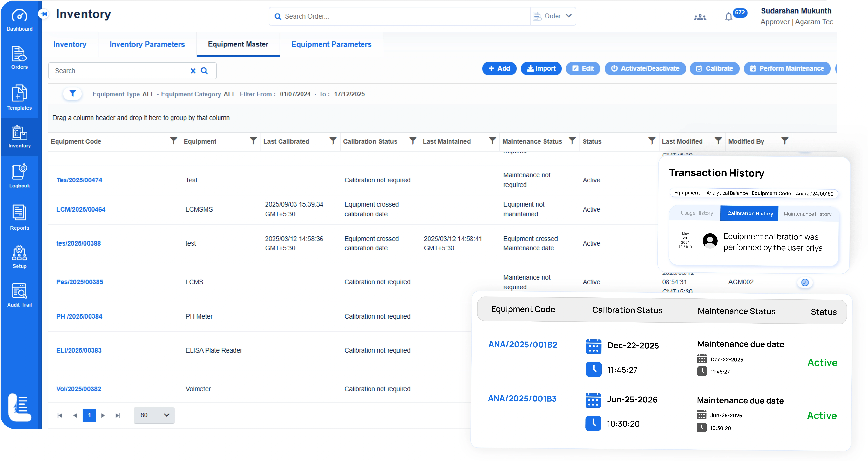Click the Add button
Image resolution: width=868 pixels, height=461 pixels.
pos(499,68)
